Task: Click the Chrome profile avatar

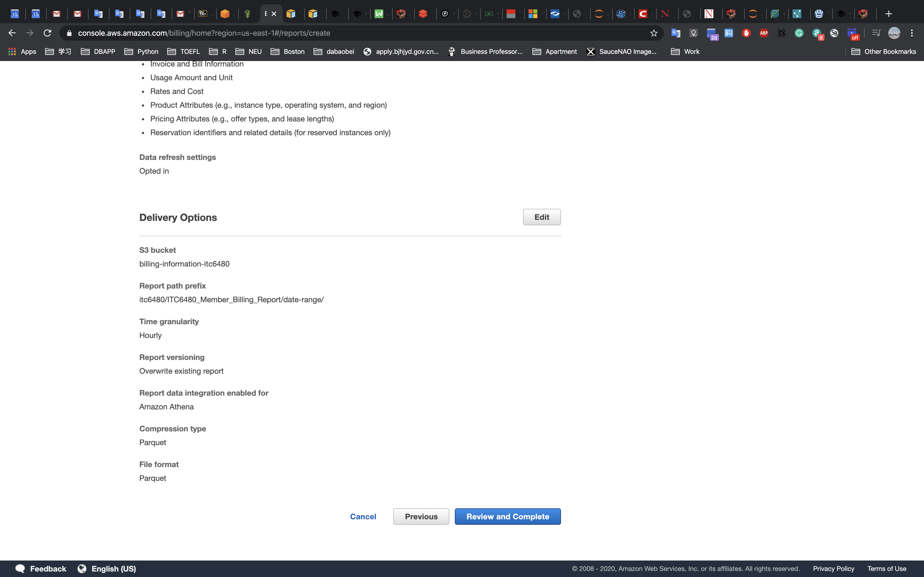Action: [x=894, y=33]
